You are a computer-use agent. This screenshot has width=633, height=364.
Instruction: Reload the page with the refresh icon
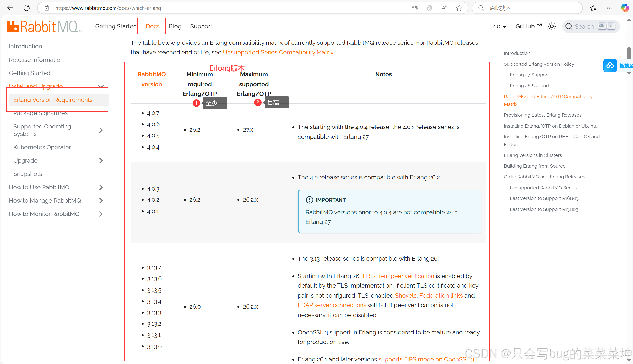(x=27, y=8)
